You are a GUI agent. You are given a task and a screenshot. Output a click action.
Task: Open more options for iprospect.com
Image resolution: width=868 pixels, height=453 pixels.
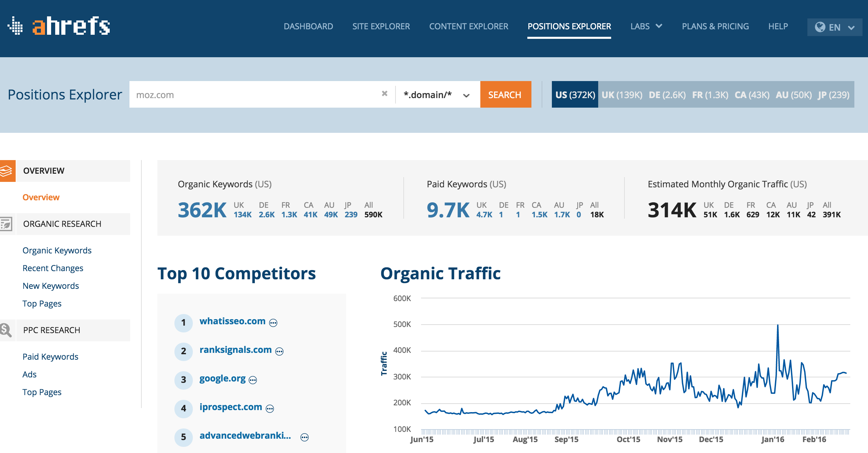coord(270,408)
